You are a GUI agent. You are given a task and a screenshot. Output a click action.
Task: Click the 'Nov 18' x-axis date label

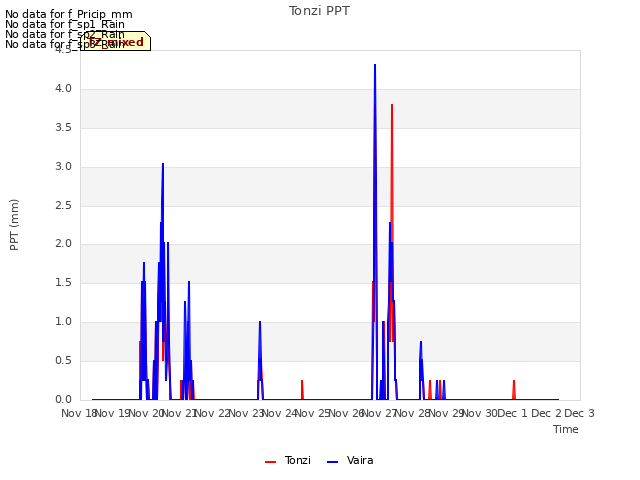[x=79, y=413]
